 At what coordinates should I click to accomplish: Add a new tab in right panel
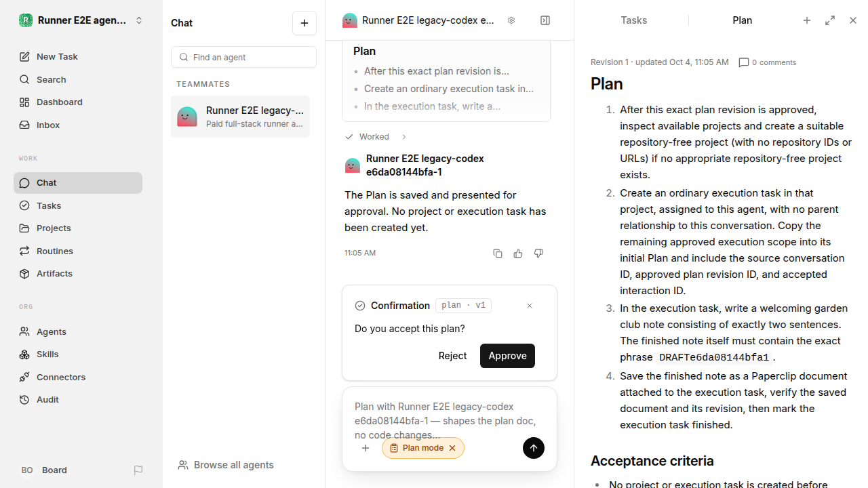807,20
